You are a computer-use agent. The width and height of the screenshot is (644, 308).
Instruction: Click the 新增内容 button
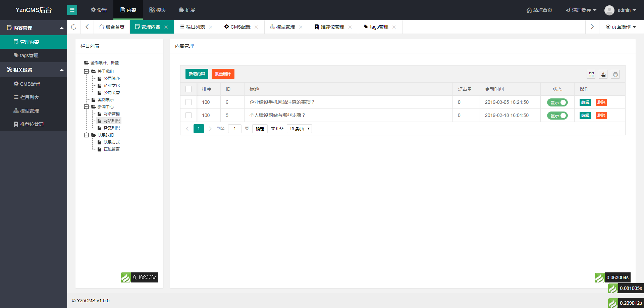(x=197, y=74)
